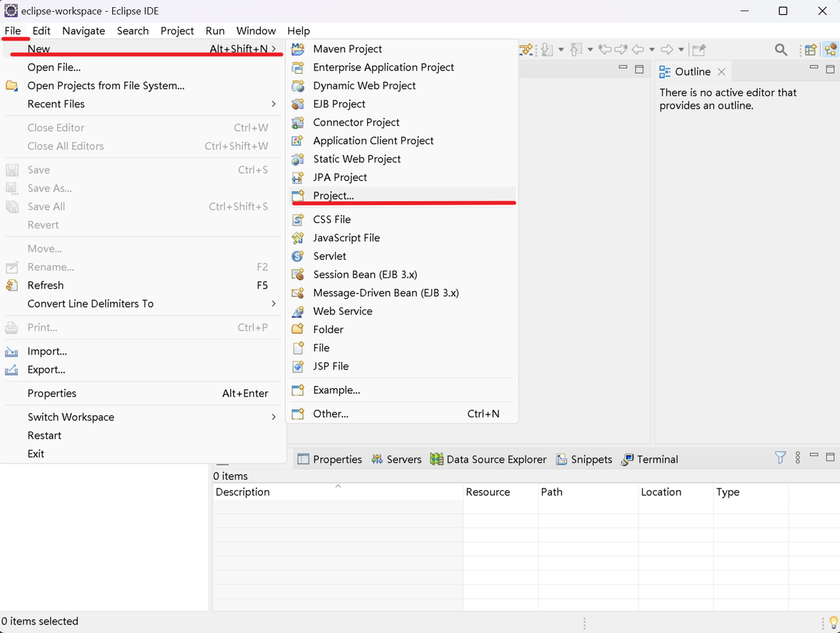Switch to the Data Source Explorer tab
The height and width of the screenshot is (633, 840).
click(488, 459)
